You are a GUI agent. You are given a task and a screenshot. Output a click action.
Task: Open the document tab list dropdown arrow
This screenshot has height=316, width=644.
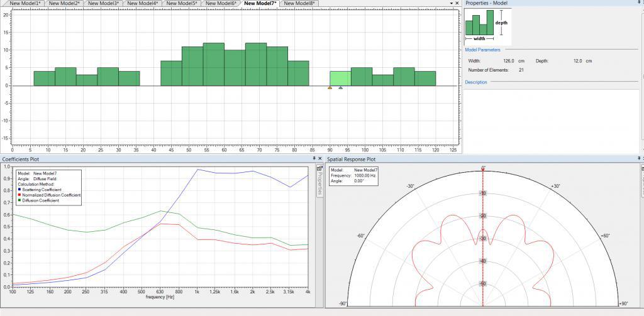click(452, 3)
